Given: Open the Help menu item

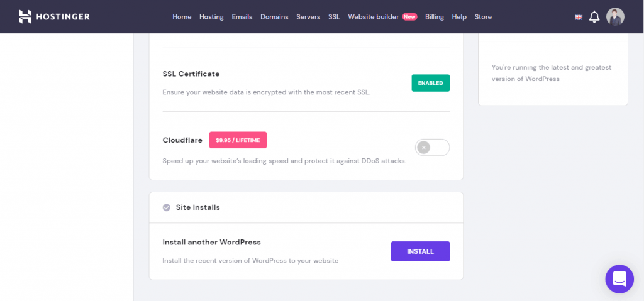Looking at the screenshot, I should (x=459, y=17).
